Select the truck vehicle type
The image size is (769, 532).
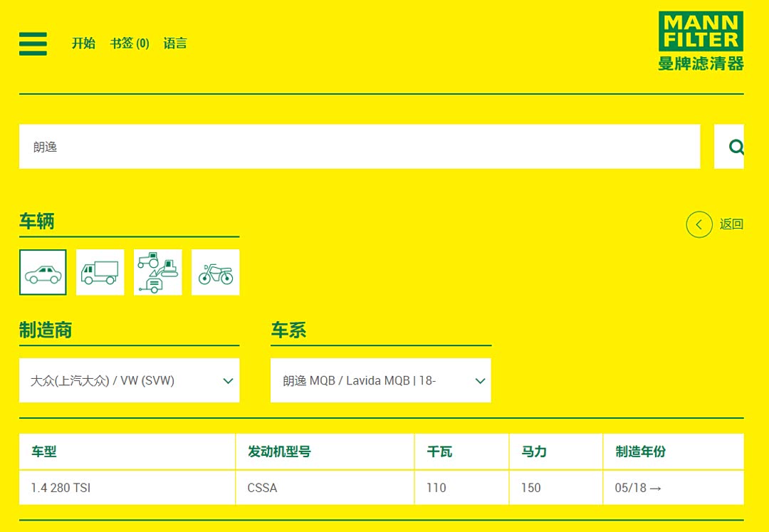pyautogui.click(x=100, y=272)
